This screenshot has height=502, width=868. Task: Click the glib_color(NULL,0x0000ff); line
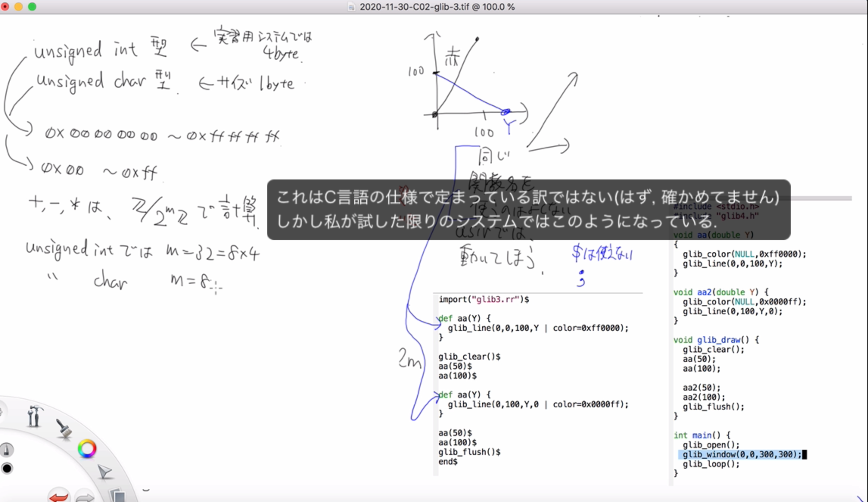point(744,302)
